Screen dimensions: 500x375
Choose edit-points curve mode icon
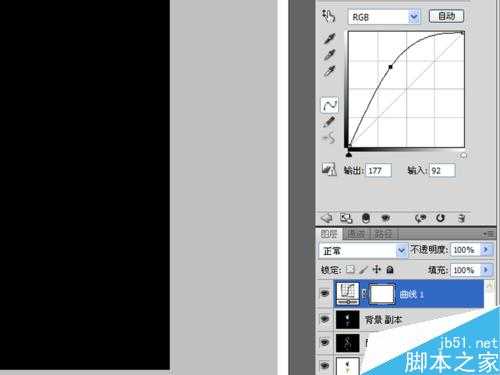coord(329,105)
